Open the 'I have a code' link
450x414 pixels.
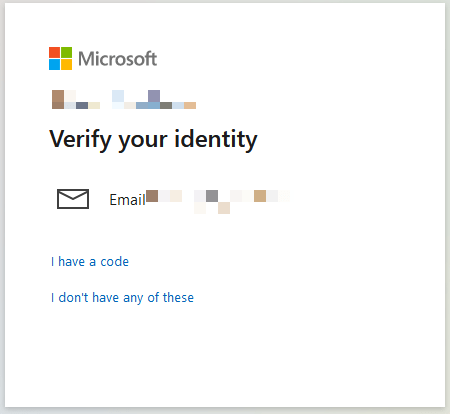[90, 262]
